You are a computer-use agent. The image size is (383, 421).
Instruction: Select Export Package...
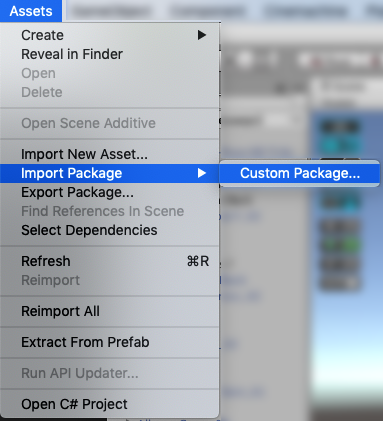pyautogui.click(x=110, y=192)
